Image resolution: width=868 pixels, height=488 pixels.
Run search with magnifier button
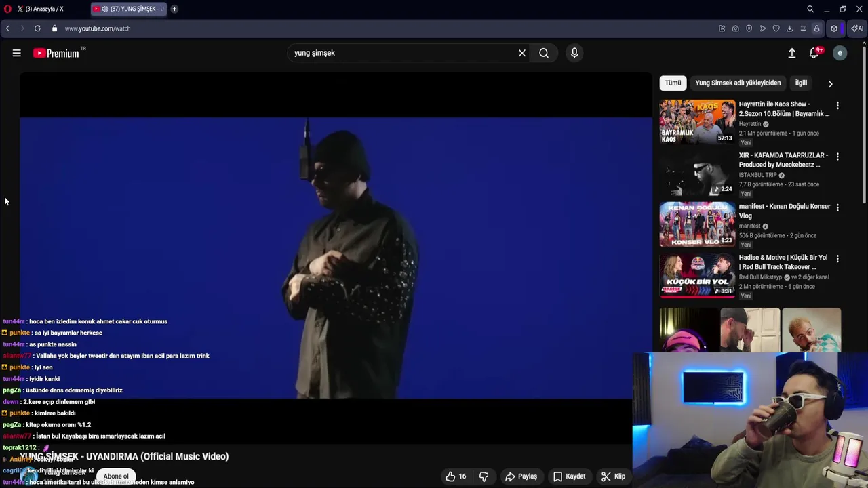click(x=544, y=53)
